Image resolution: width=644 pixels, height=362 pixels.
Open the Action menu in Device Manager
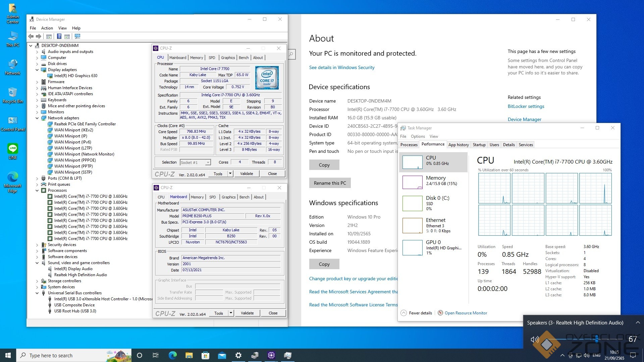(47, 28)
